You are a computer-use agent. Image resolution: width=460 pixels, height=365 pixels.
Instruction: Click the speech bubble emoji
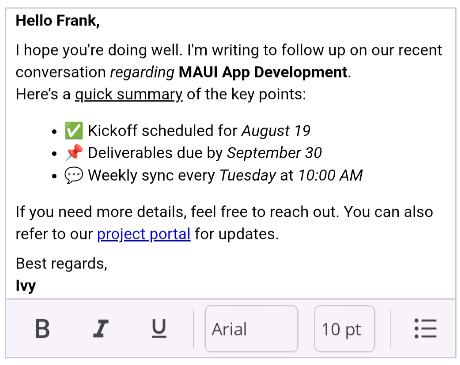[74, 175]
